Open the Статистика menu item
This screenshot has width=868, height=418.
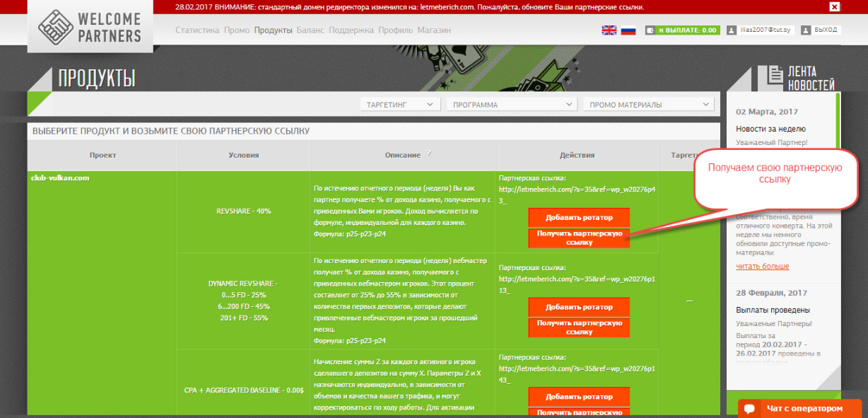[197, 30]
